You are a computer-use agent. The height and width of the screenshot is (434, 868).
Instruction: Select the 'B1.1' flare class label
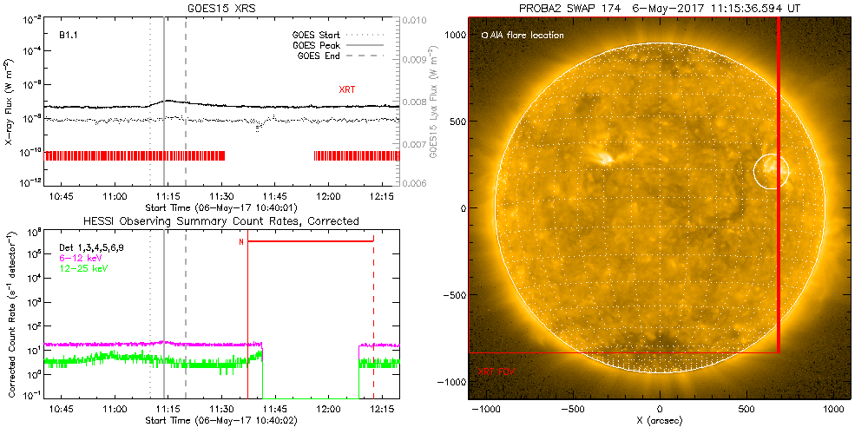[68, 35]
